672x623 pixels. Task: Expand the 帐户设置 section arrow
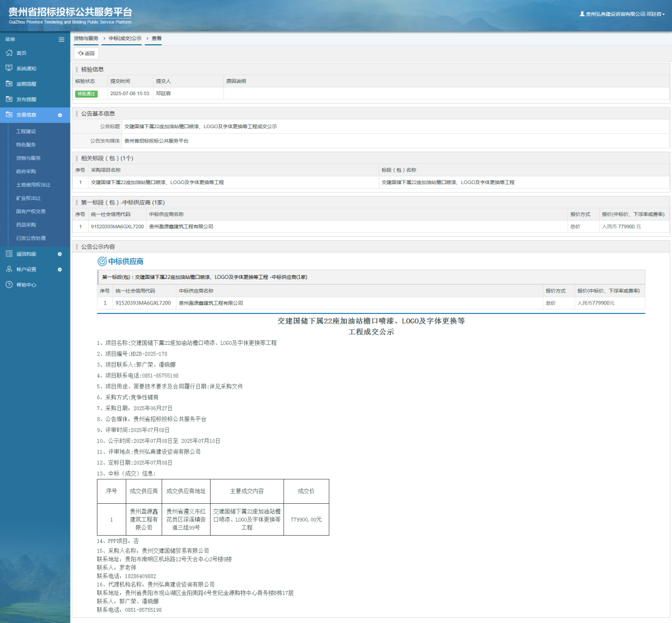coord(60,269)
